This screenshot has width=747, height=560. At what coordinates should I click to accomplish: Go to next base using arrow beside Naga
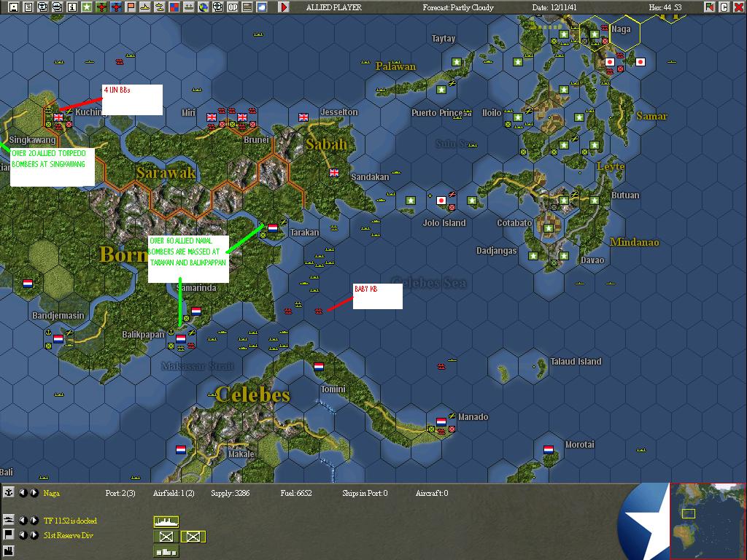coord(34,493)
